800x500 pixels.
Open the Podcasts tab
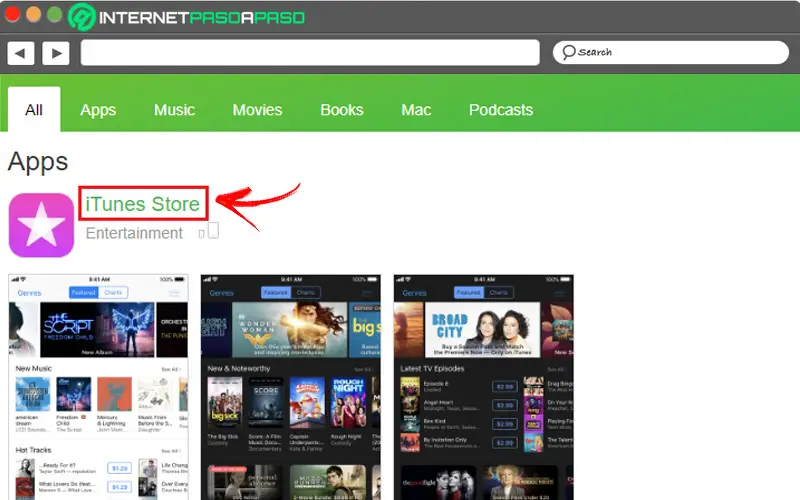pos(501,110)
